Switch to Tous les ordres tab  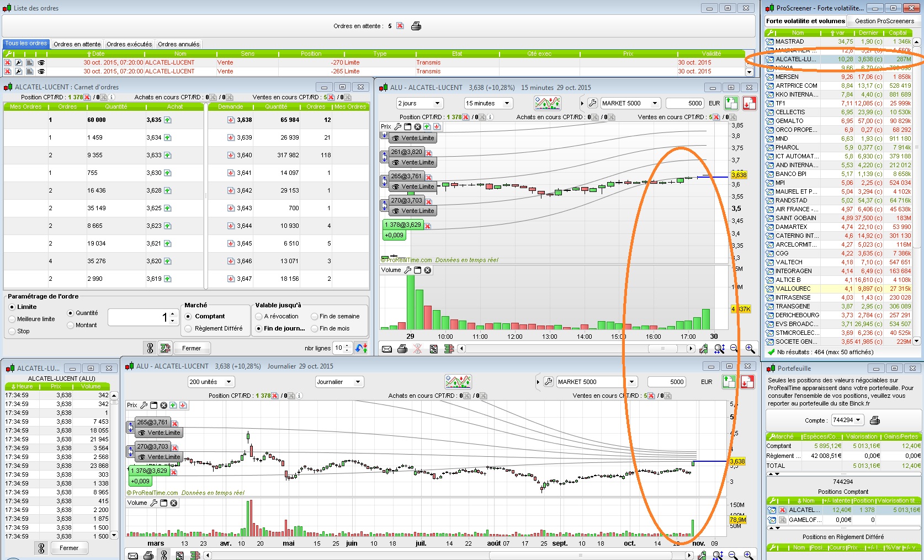coord(26,44)
